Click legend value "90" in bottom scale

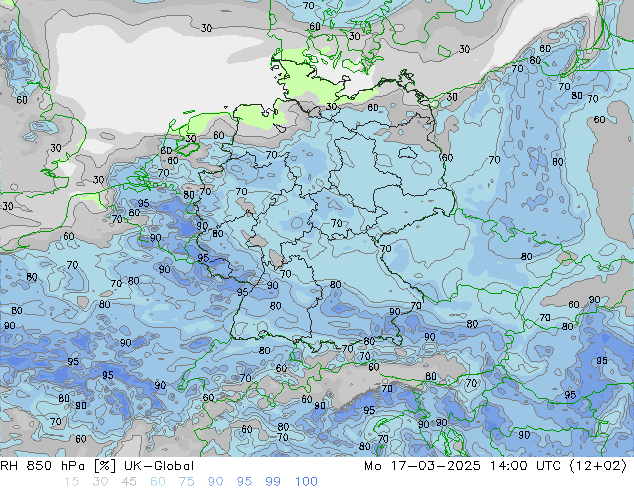click(215, 482)
